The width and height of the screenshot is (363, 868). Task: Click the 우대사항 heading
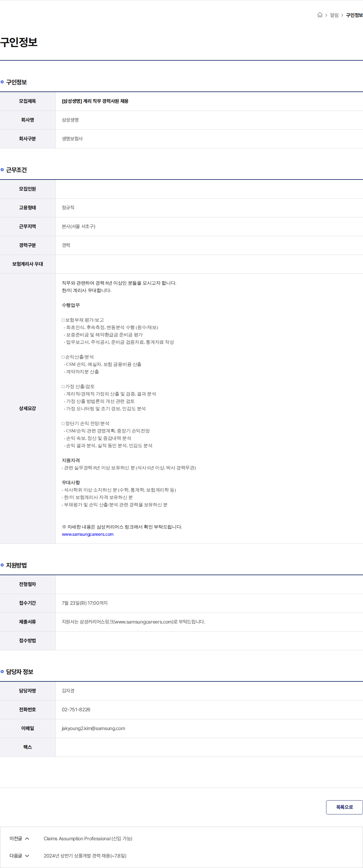[71, 482]
